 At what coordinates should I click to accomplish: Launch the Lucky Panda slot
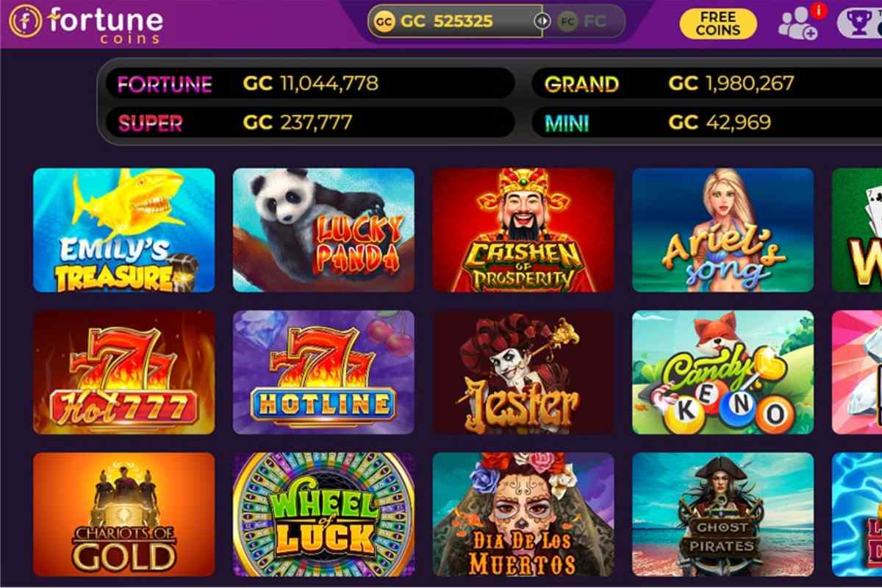tap(323, 230)
